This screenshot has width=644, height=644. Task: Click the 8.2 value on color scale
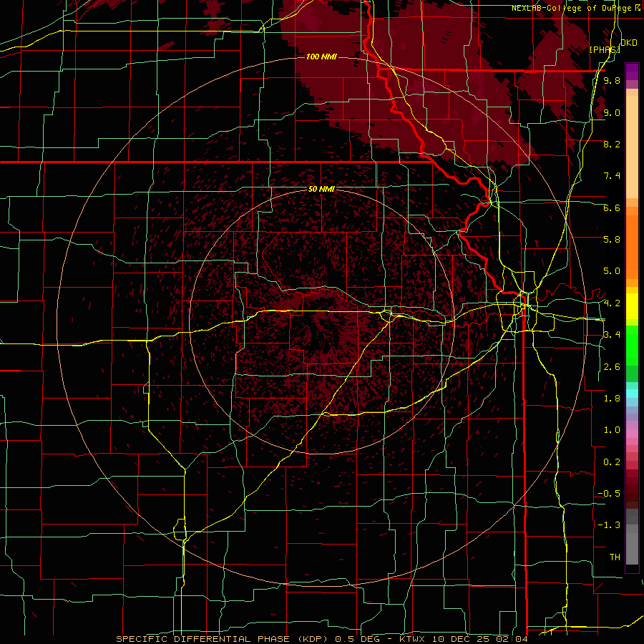coord(612,145)
